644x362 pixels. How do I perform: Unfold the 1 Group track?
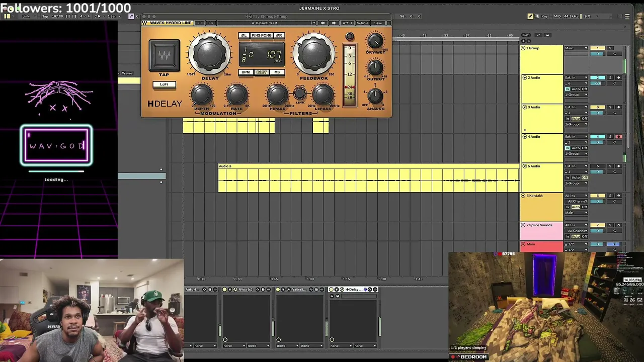pos(523,48)
